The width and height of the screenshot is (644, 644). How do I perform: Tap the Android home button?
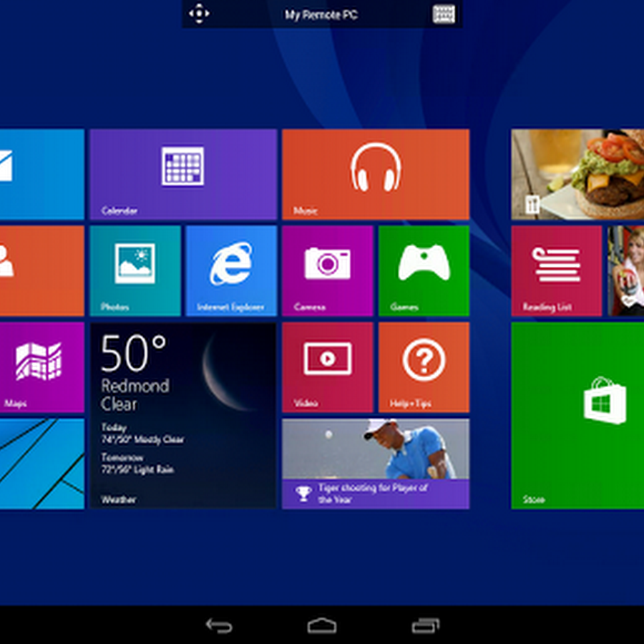click(x=322, y=626)
